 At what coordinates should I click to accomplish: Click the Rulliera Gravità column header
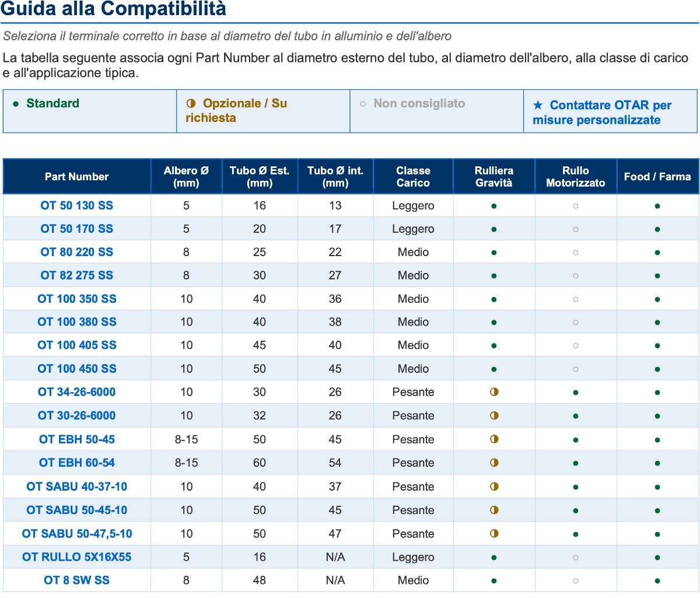coord(494,176)
